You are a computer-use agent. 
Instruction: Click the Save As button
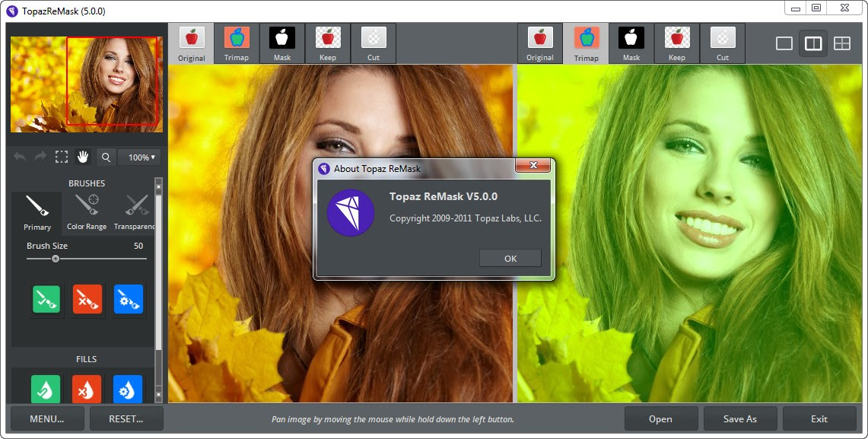click(740, 419)
